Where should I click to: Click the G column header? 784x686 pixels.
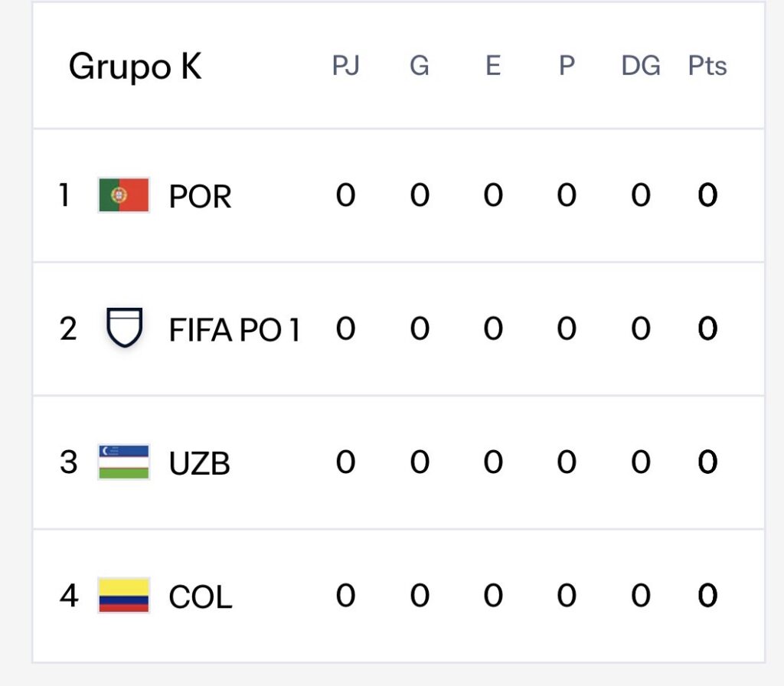click(x=419, y=67)
